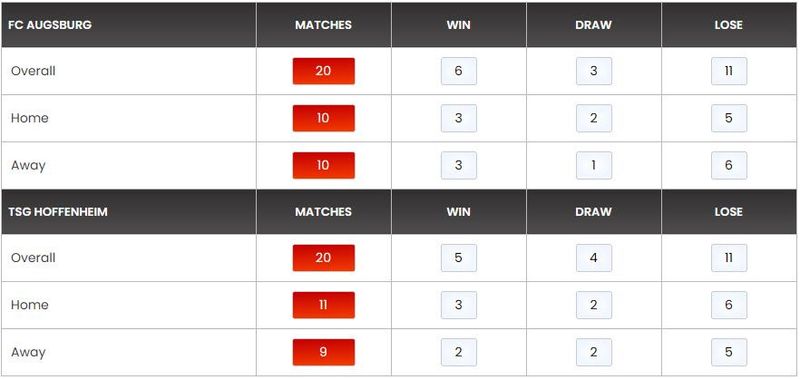Viewport: 800px width, 379px height.
Task: Click FC Augsburg home lose value 5
Action: pyautogui.click(x=729, y=118)
